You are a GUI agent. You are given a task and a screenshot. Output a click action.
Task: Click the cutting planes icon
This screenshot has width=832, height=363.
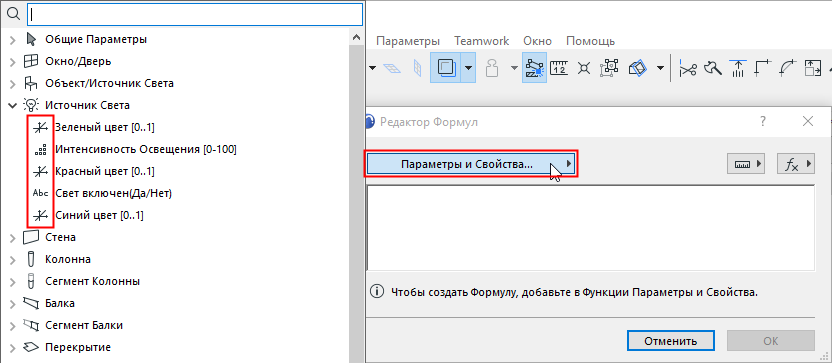(x=638, y=68)
